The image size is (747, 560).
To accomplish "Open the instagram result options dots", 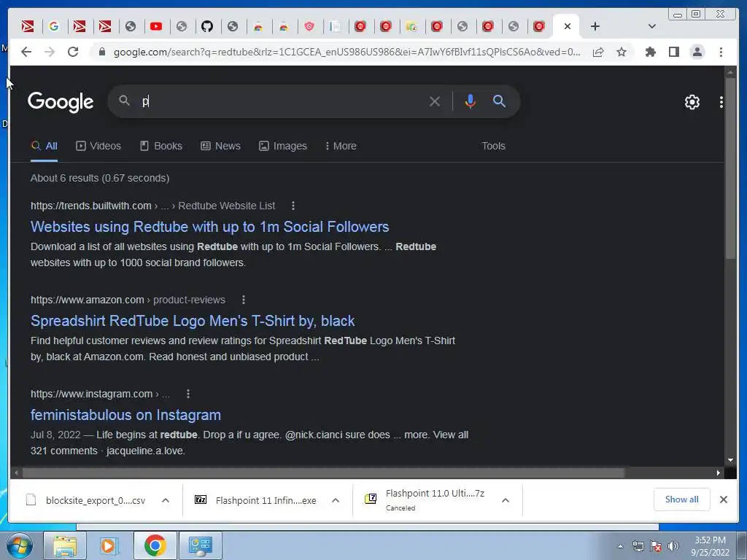I will pyautogui.click(x=188, y=394).
